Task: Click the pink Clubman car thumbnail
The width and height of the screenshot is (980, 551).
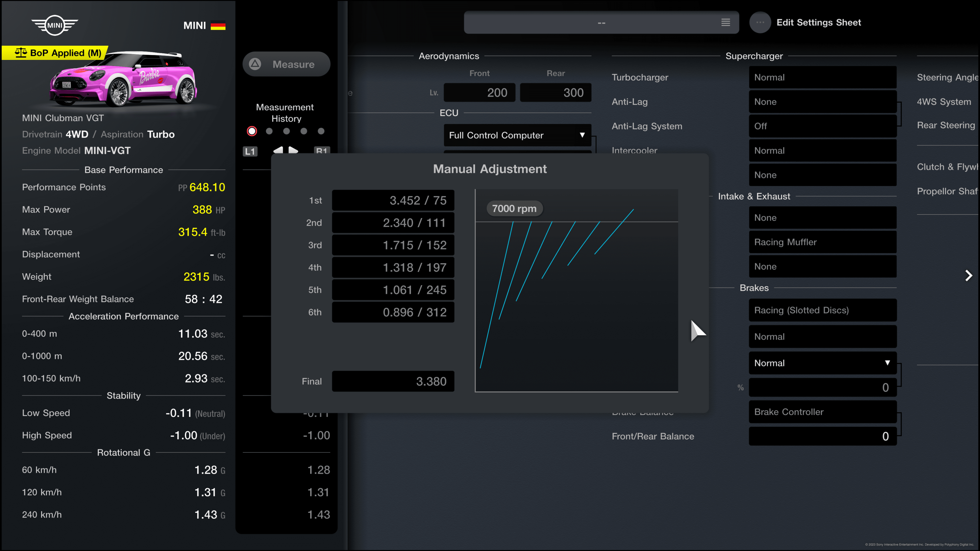Action: [x=123, y=79]
